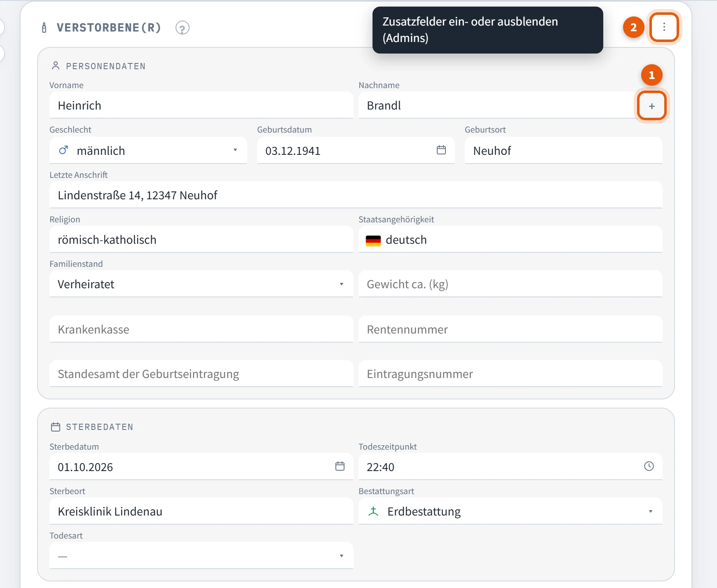
Task: Open the Todeszeitpunkt clock picker icon
Action: pyautogui.click(x=649, y=466)
